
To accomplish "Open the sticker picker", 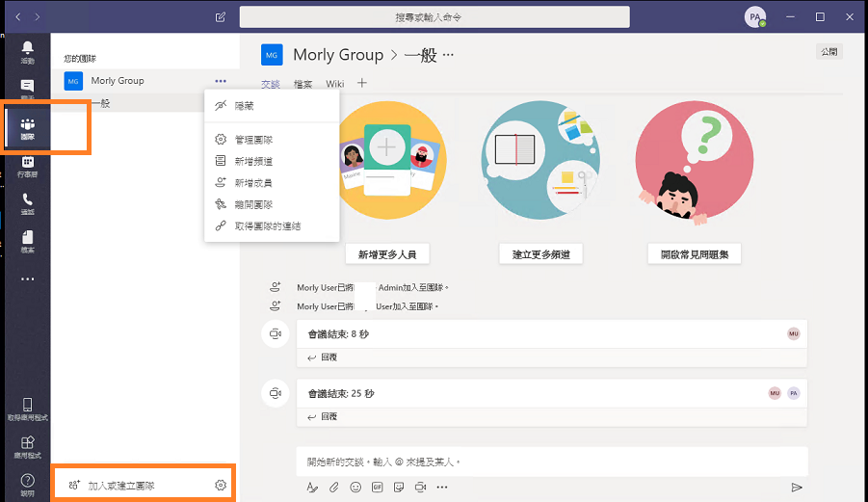I will click(x=399, y=487).
